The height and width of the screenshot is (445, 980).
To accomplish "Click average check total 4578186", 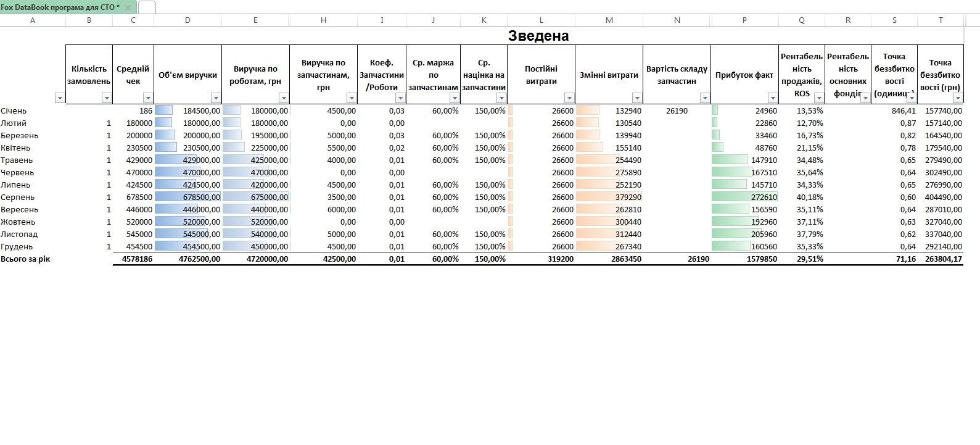I will tap(133, 259).
